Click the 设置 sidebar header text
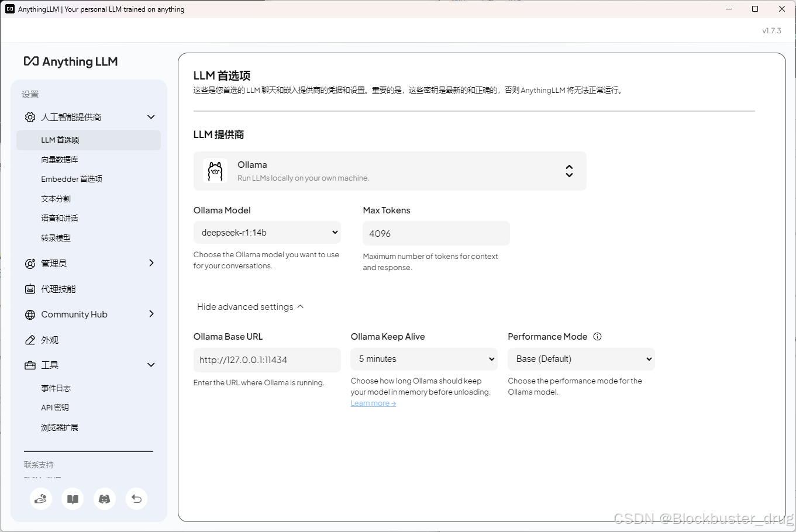Image resolution: width=796 pixels, height=532 pixels. pyautogui.click(x=30, y=94)
